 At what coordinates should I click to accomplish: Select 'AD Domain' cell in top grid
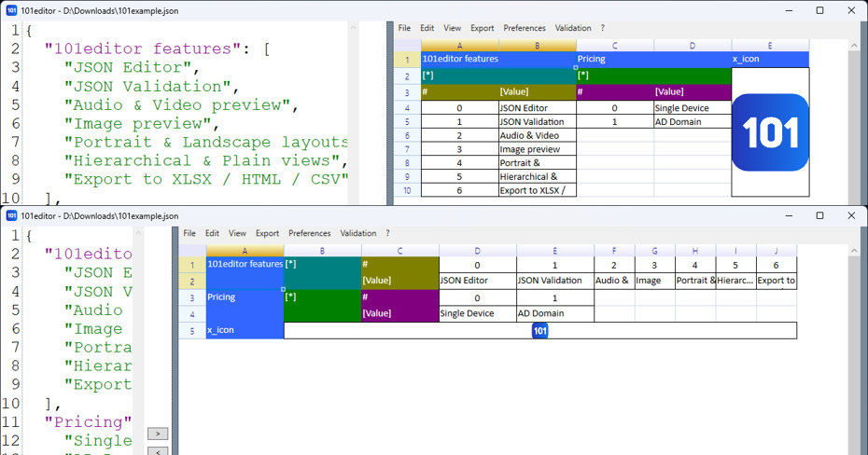click(693, 121)
